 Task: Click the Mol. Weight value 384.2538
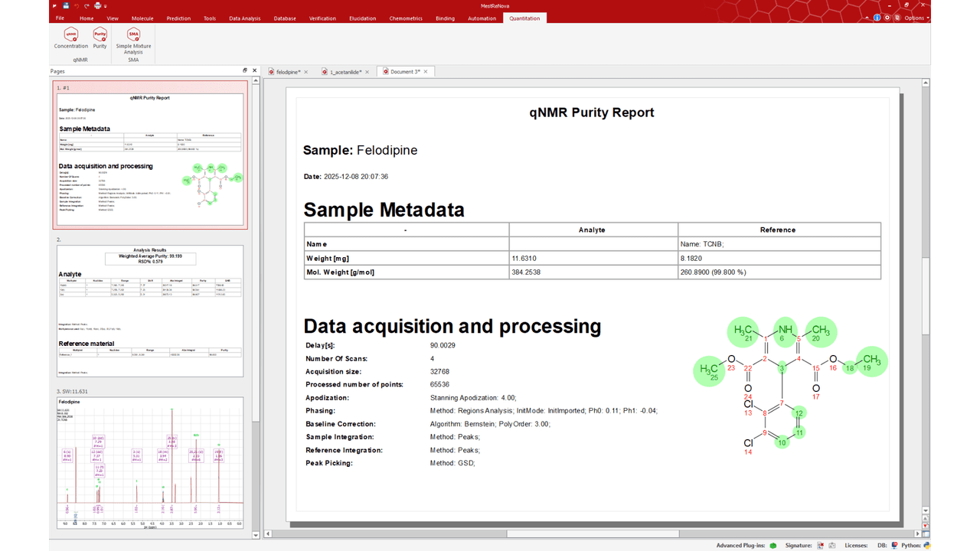(593, 272)
